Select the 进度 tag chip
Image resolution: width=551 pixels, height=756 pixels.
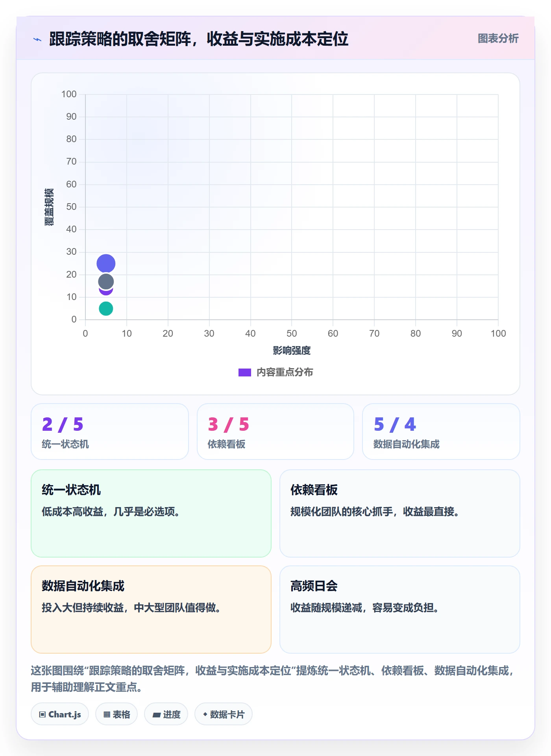pyautogui.click(x=166, y=714)
